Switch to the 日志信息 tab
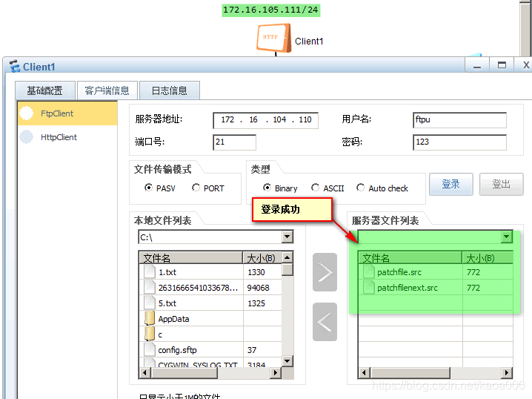Image resolution: width=532 pixels, height=399 pixels. click(x=169, y=90)
